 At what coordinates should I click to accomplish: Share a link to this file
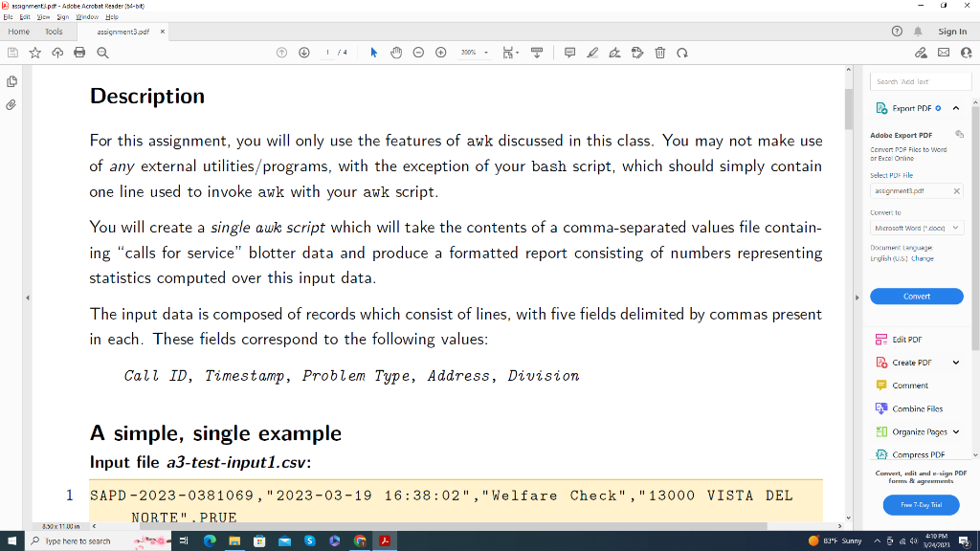[x=922, y=54]
